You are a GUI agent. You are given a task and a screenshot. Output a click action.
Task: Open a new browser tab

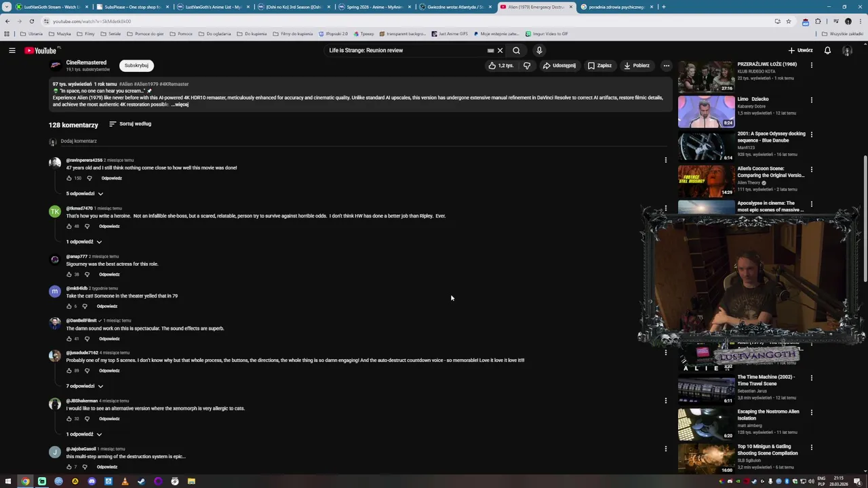pyautogui.click(x=663, y=7)
